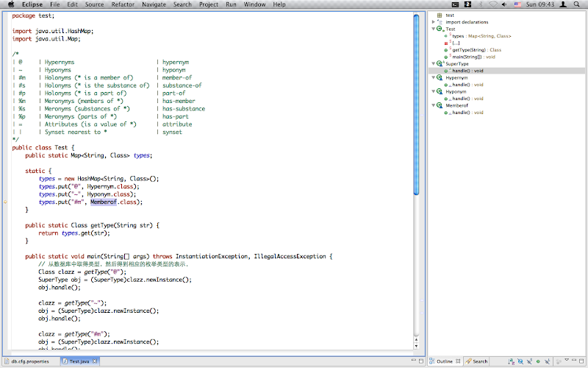Select static initializer {...} in Outline

coord(456,43)
